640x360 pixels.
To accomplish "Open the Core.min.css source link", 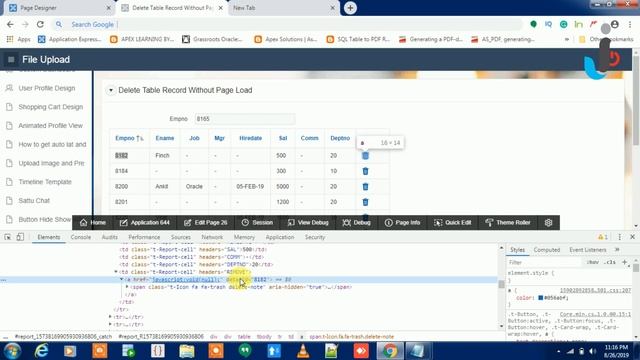I will 595,314.
